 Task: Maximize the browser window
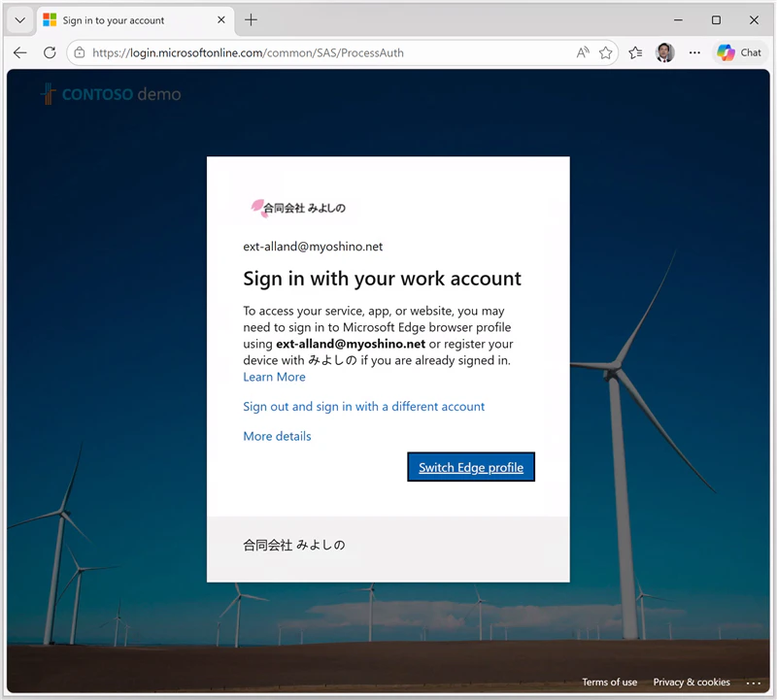point(716,20)
